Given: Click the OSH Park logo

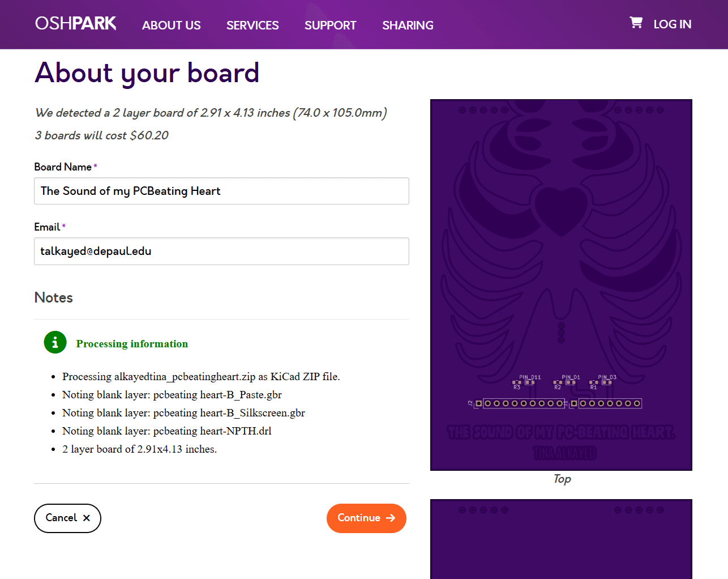Looking at the screenshot, I should pyautogui.click(x=75, y=24).
